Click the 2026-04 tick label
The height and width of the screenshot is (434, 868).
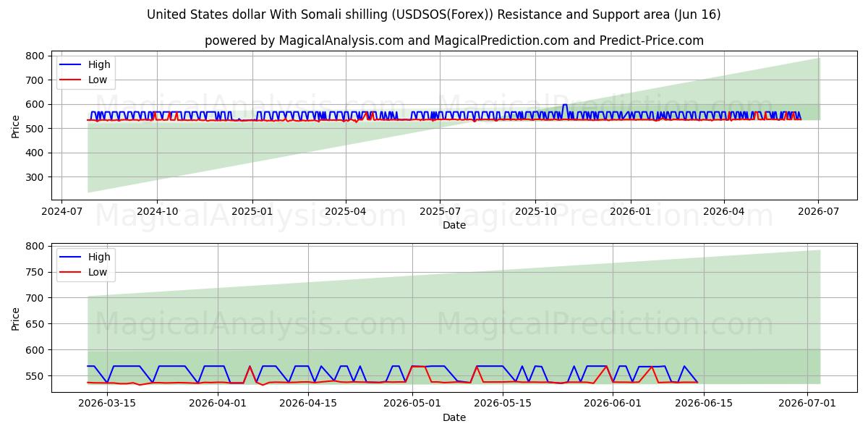[x=724, y=212]
